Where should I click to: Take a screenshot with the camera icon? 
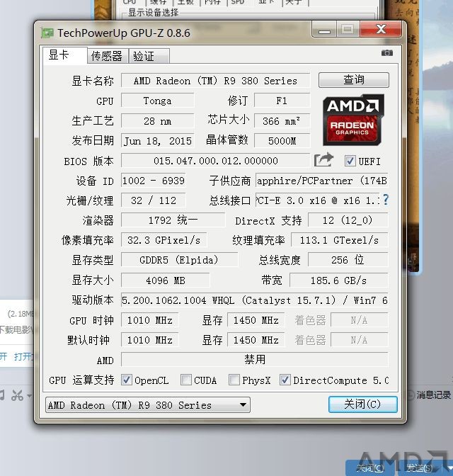click(387, 53)
